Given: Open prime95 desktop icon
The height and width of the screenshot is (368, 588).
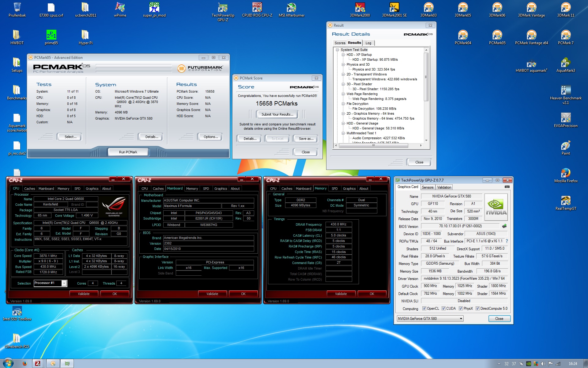Looking at the screenshot, I should [x=51, y=37].
